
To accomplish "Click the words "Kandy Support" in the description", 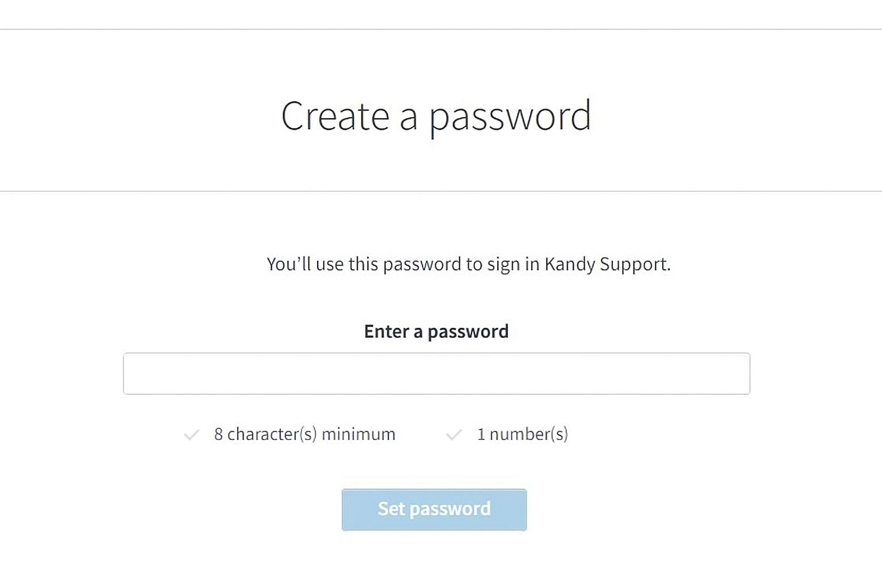I will [608, 264].
